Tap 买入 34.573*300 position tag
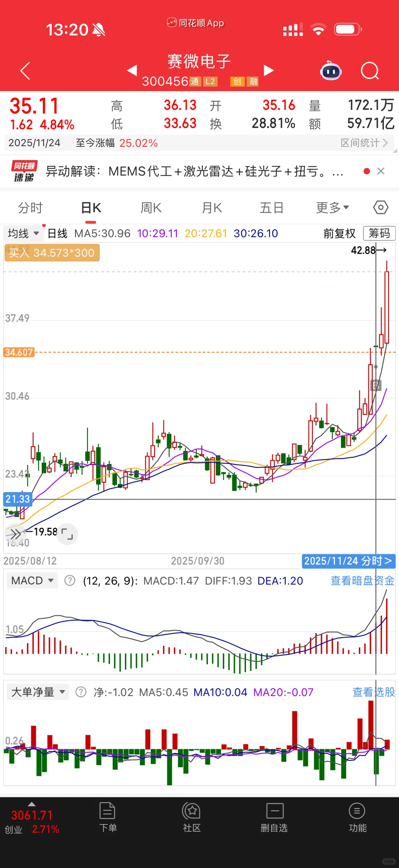399x868 pixels. [x=52, y=253]
